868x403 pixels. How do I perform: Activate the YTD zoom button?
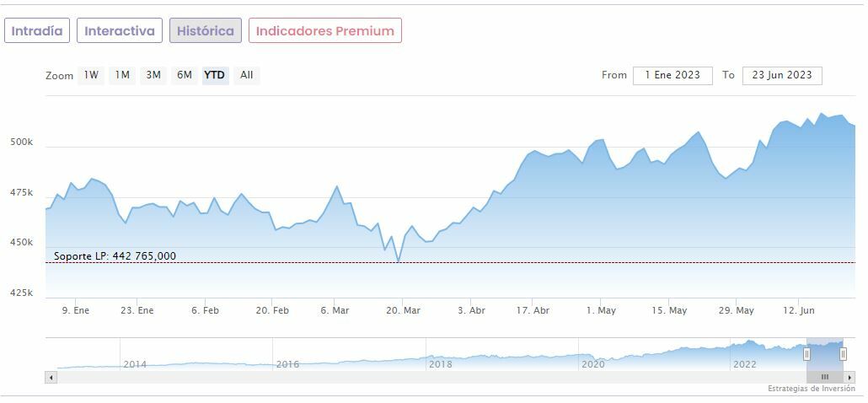(215, 75)
